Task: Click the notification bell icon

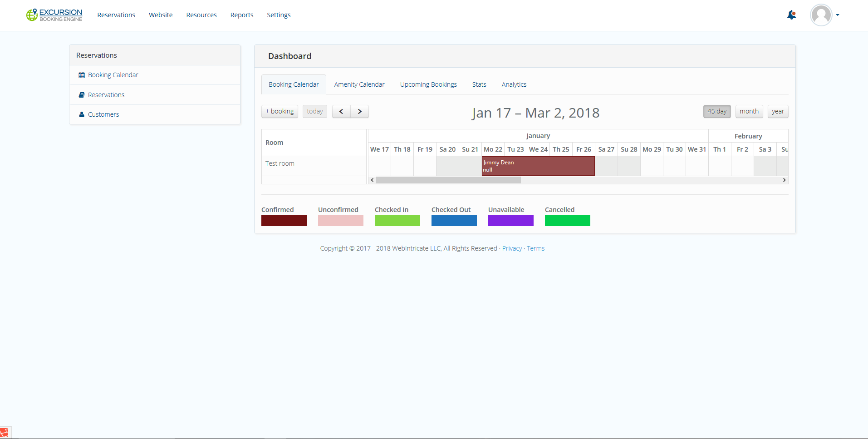Action: click(791, 15)
